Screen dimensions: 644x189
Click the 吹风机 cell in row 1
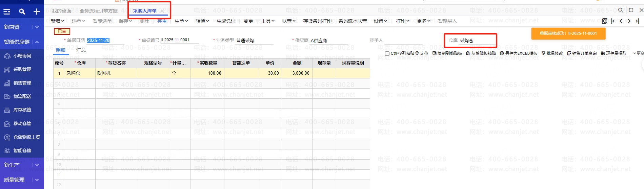click(116, 73)
